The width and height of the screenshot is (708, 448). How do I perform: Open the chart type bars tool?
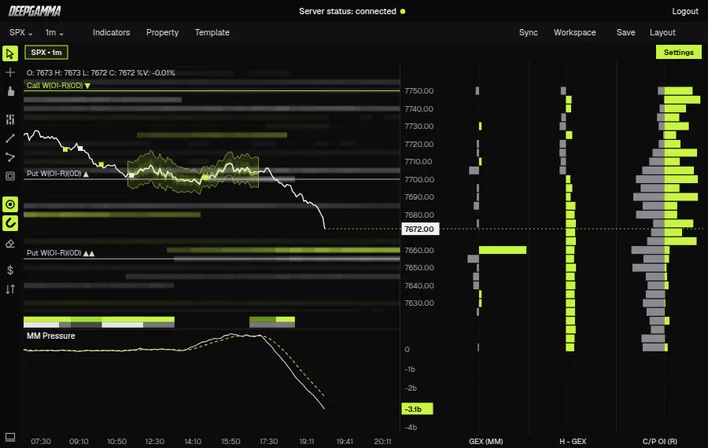click(10, 119)
